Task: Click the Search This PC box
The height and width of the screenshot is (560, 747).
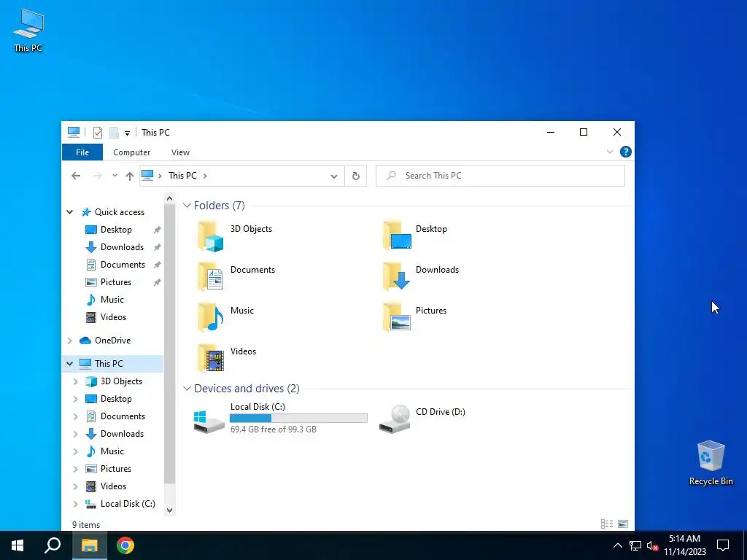Action: click(500, 176)
